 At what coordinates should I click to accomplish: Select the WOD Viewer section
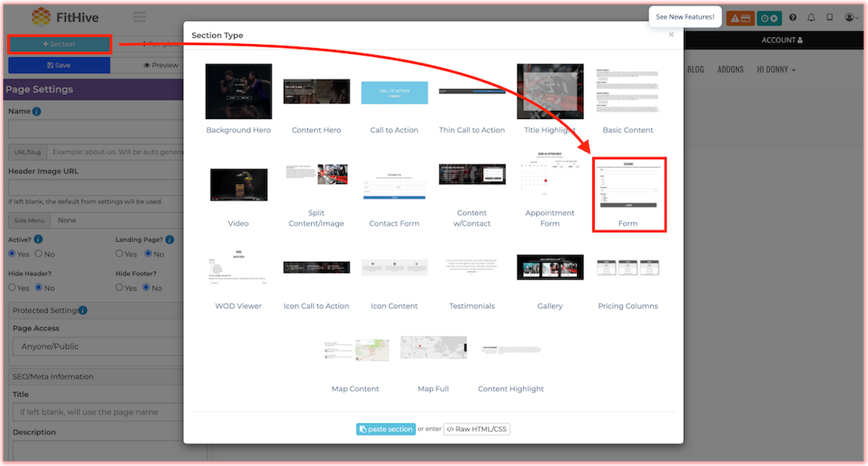coord(239,268)
